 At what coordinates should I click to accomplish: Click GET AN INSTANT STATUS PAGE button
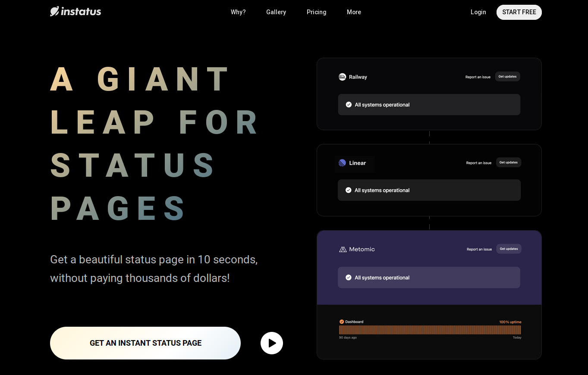(x=145, y=343)
